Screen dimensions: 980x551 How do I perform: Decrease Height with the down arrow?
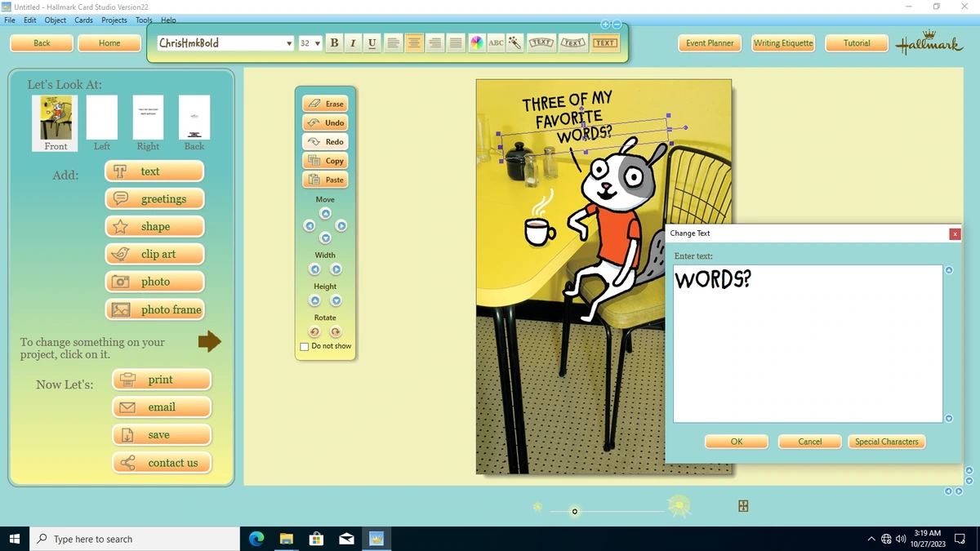point(335,300)
